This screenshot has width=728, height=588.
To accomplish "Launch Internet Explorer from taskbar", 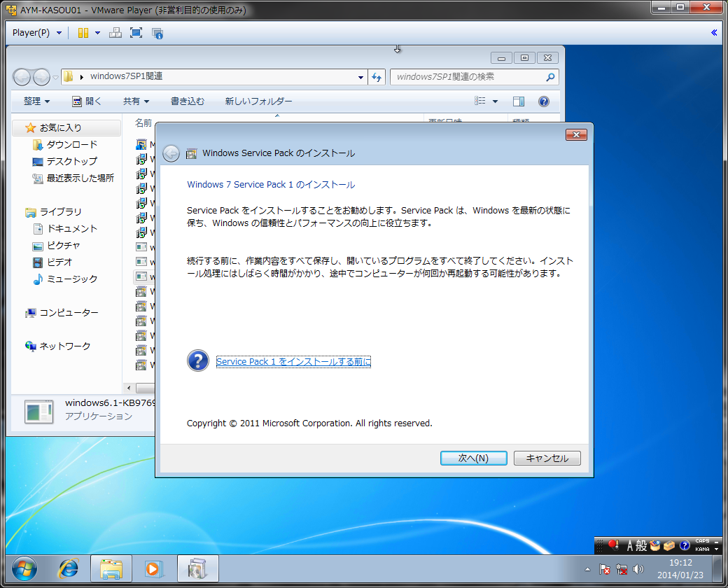I will (68, 568).
